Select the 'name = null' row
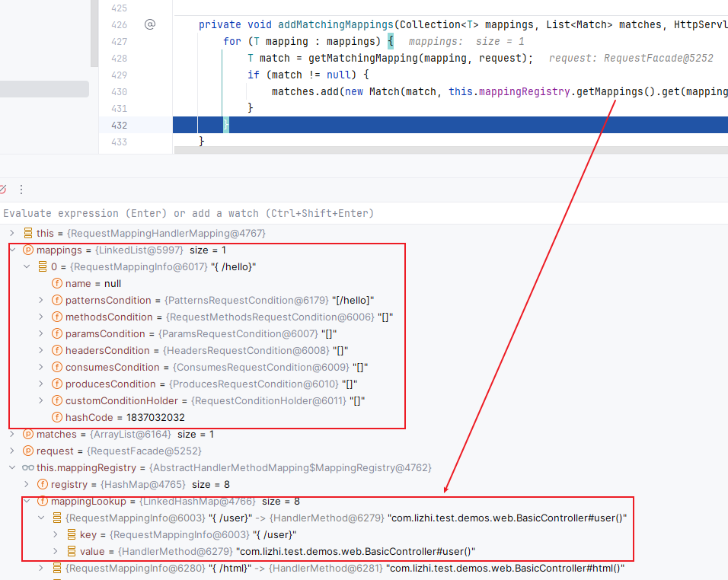The image size is (728, 580). coord(364,283)
